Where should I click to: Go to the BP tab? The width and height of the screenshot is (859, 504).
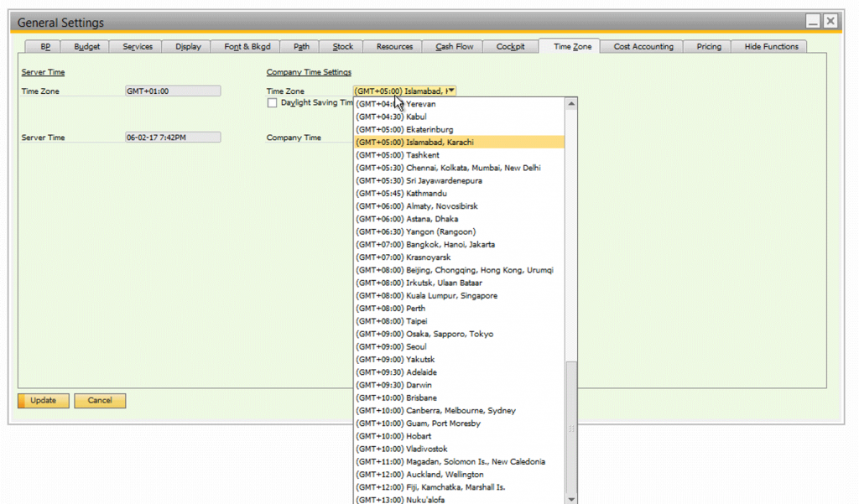tap(45, 46)
